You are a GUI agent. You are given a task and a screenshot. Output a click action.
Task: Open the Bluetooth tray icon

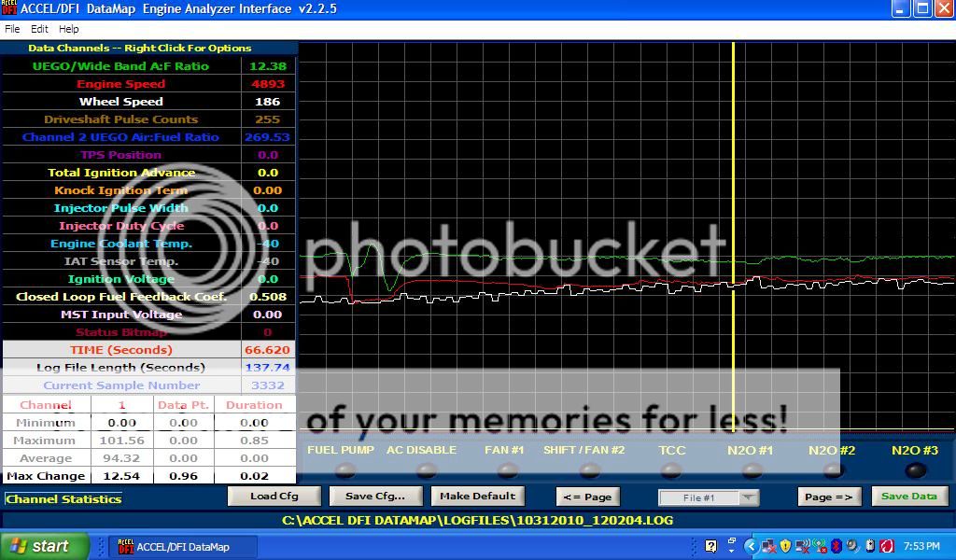point(836,546)
